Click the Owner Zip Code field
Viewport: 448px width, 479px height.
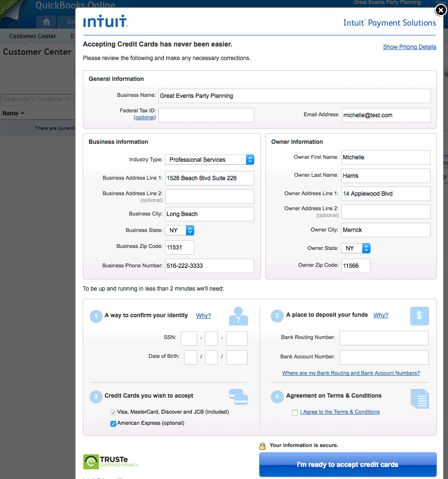(356, 266)
